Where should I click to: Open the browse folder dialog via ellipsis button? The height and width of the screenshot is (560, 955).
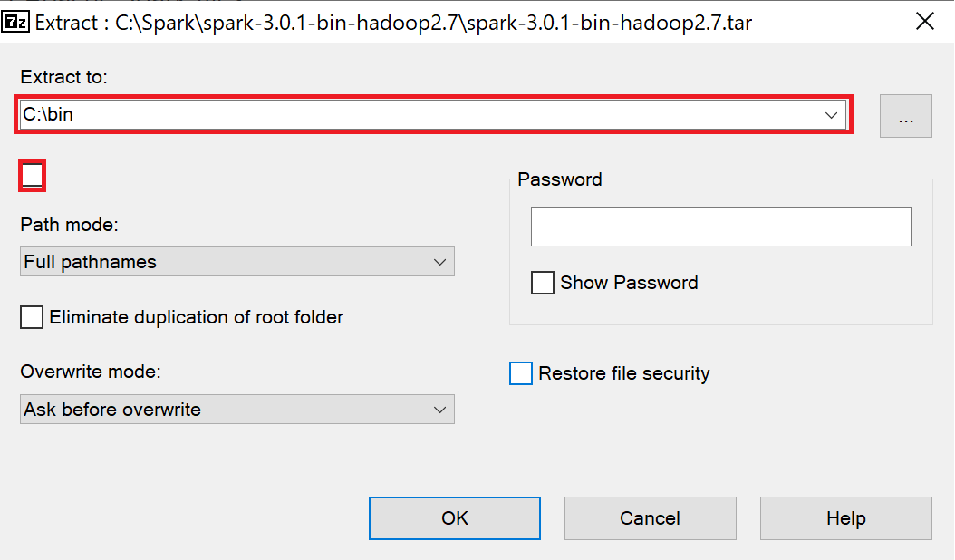(x=905, y=115)
